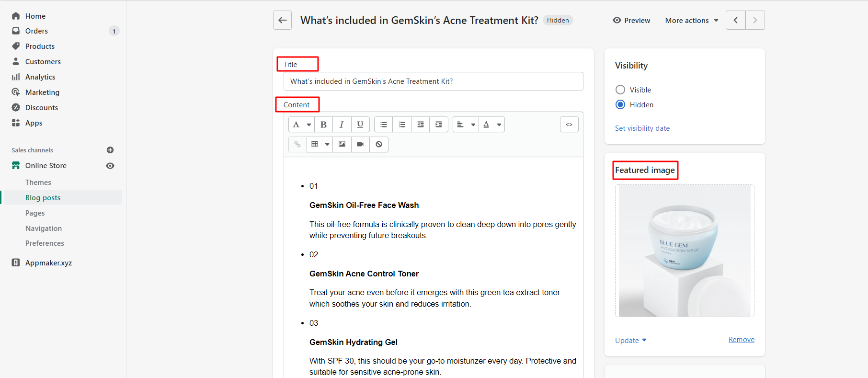The image size is (868, 378).
Task: Open Pages under Online Store
Action: click(35, 213)
